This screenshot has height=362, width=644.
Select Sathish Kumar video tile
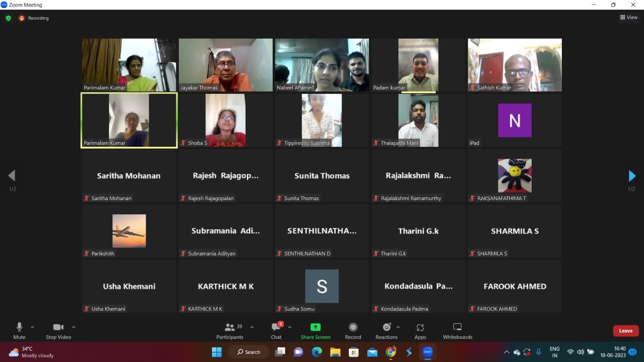point(515,65)
